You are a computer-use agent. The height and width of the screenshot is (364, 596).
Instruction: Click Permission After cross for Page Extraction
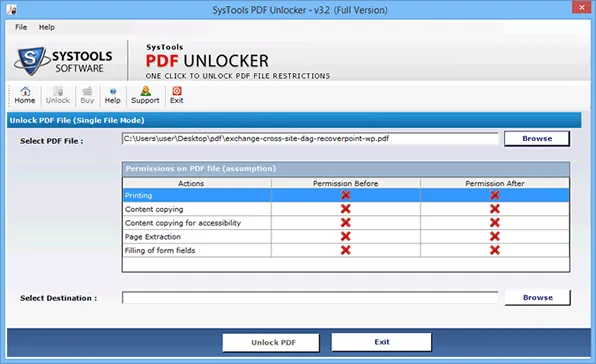[x=495, y=236]
